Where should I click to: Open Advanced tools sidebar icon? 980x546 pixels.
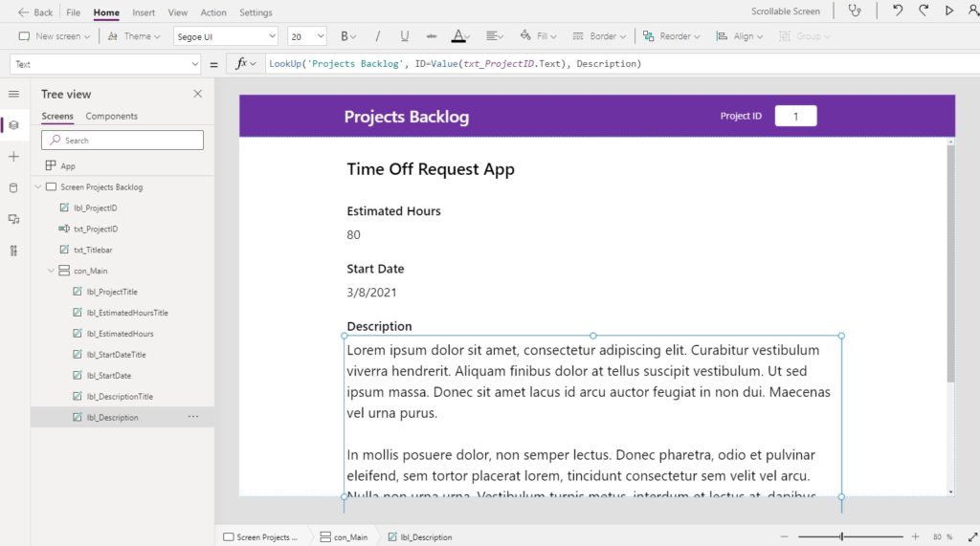pyautogui.click(x=13, y=251)
